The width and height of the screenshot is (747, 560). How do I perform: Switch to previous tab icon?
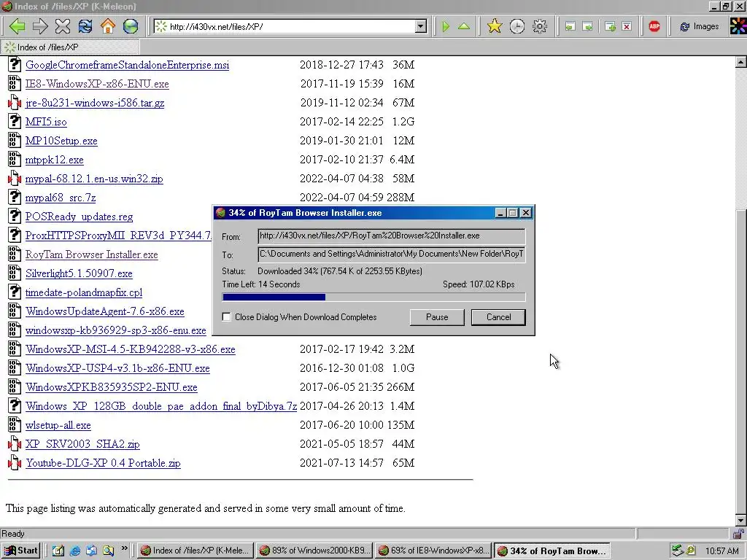pos(570,26)
